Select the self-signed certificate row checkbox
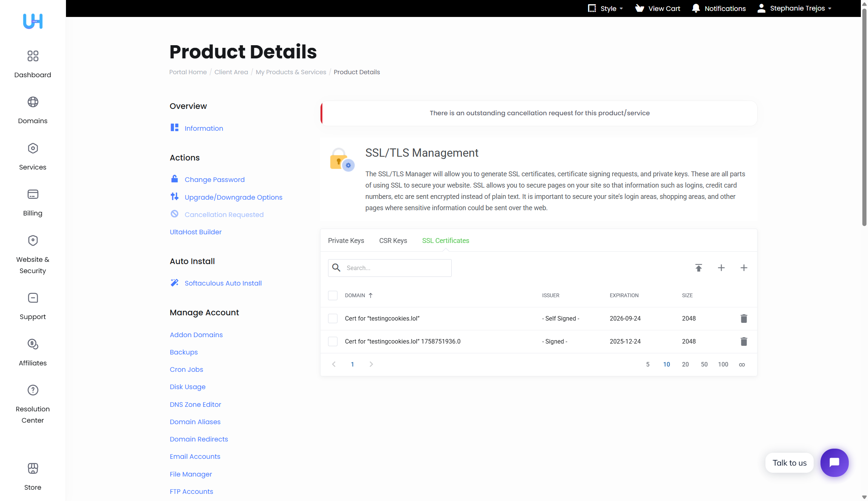 333,318
